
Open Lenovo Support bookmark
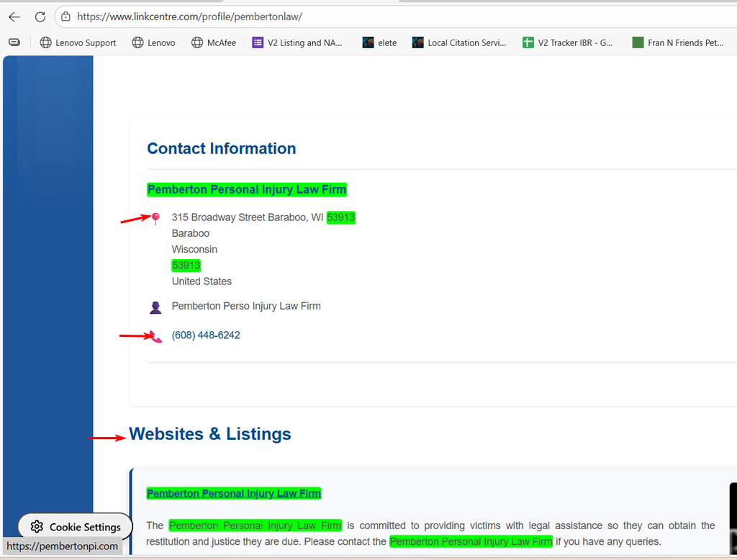tap(78, 42)
